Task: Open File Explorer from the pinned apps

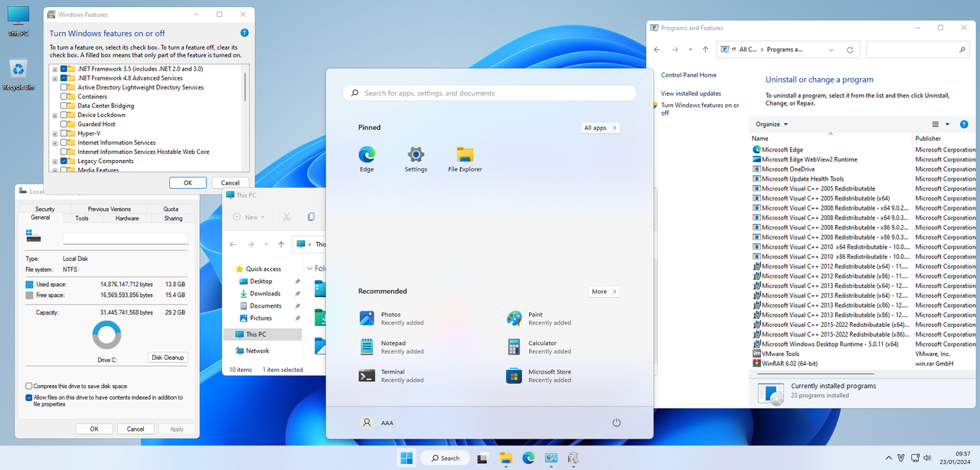Action: 465,159
